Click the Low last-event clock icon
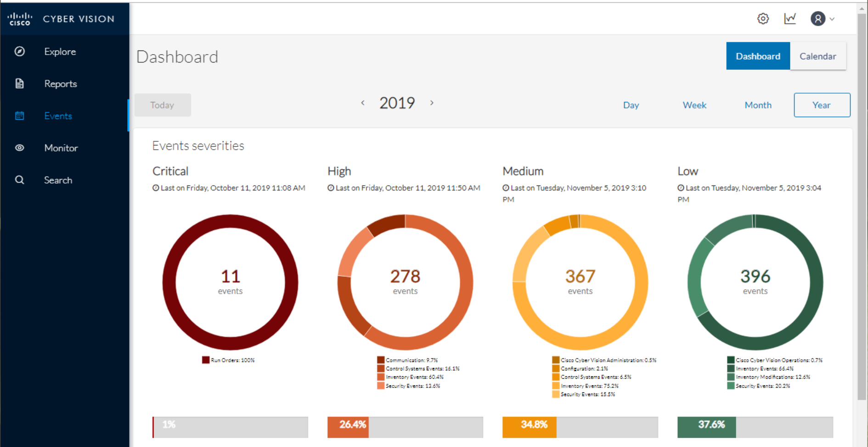 (x=681, y=188)
